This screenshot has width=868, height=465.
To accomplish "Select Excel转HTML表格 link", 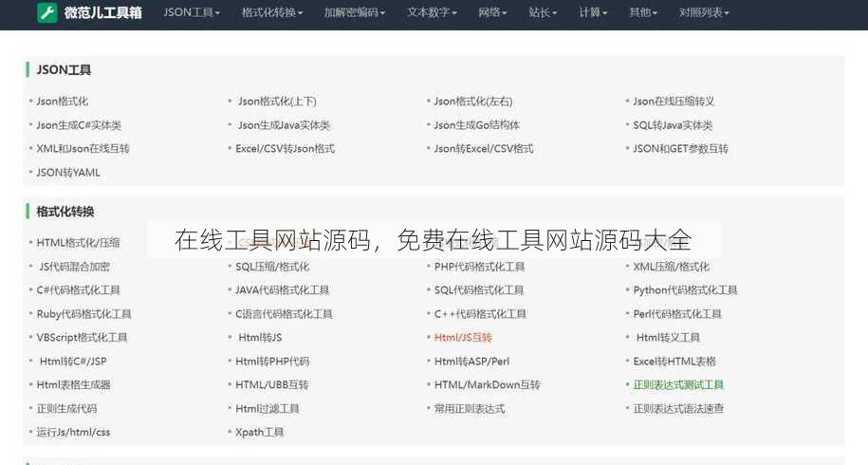I will tap(674, 361).
